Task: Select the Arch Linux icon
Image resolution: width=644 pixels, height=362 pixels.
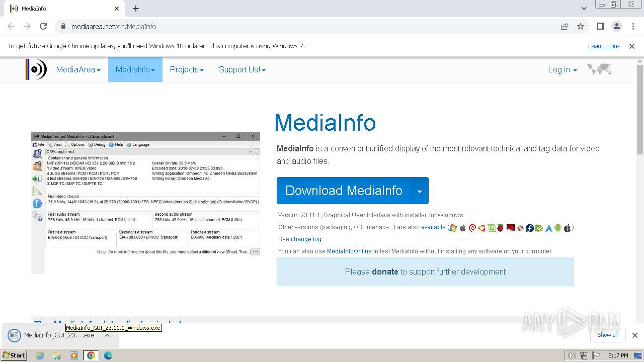Action: pyautogui.click(x=548, y=228)
